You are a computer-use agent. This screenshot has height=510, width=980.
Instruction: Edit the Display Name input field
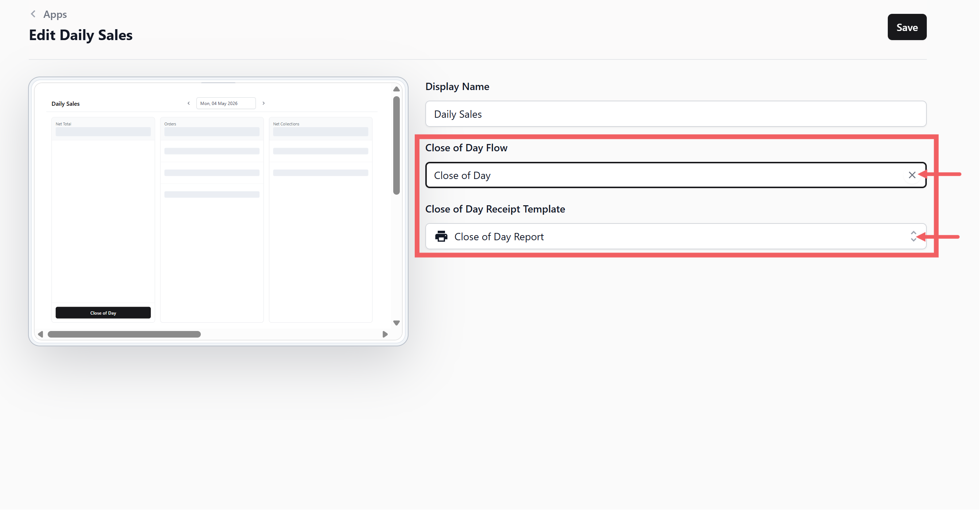tap(675, 114)
